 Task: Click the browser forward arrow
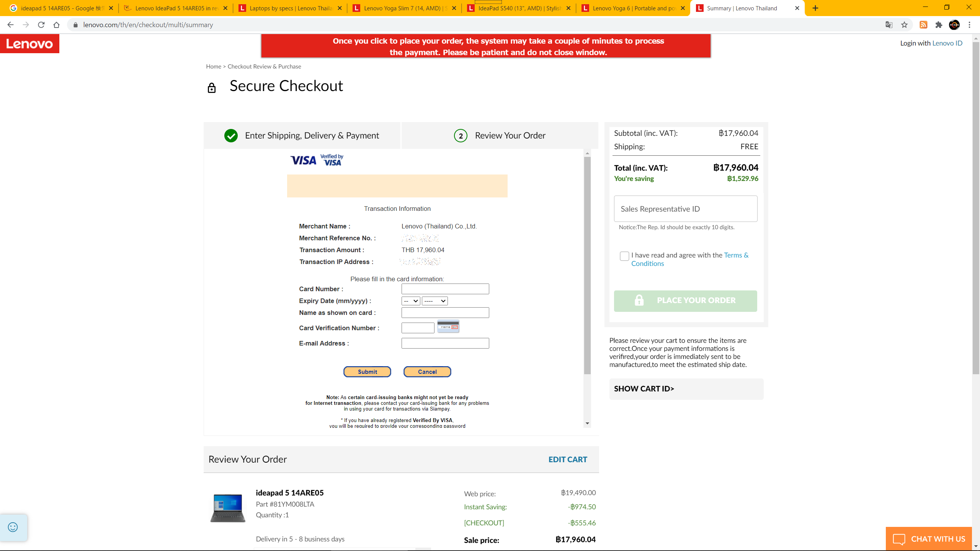tap(26, 25)
